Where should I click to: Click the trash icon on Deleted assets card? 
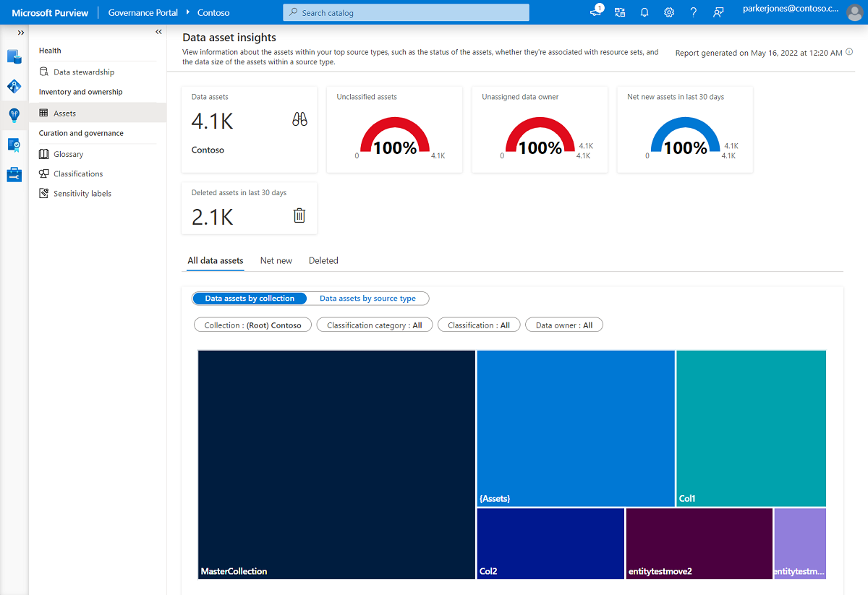pos(299,215)
